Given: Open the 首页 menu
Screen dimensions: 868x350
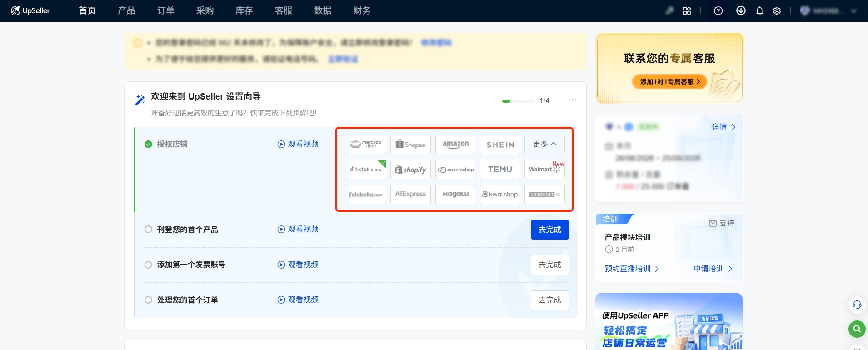Looking at the screenshot, I should pyautogui.click(x=87, y=10).
